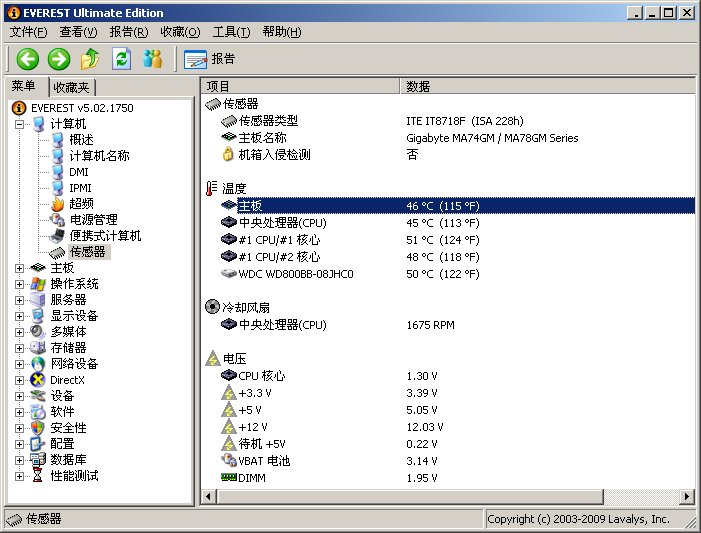Click the 安全性 shield icon
The image size is (701, 533).
(x=38, y=428)
